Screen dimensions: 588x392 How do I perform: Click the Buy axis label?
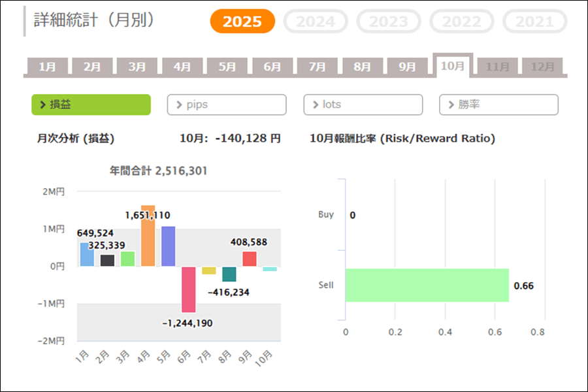[326, 214]
